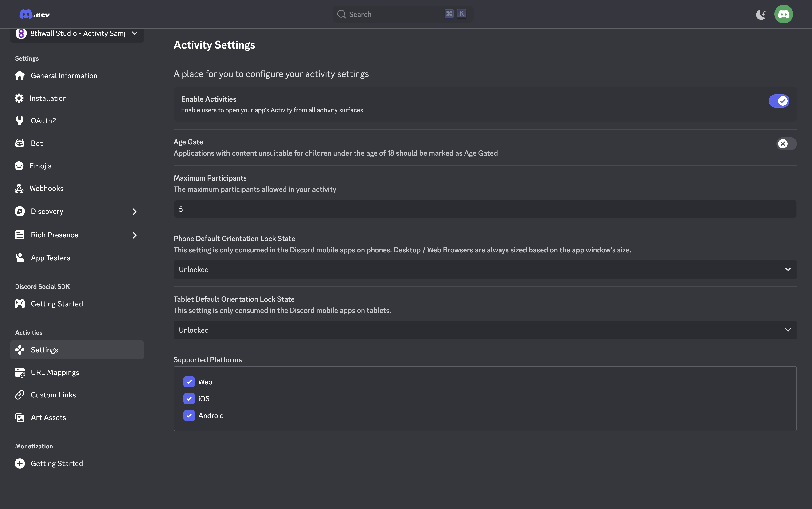Toggle the dark mode moon icon

click(761, 14)
